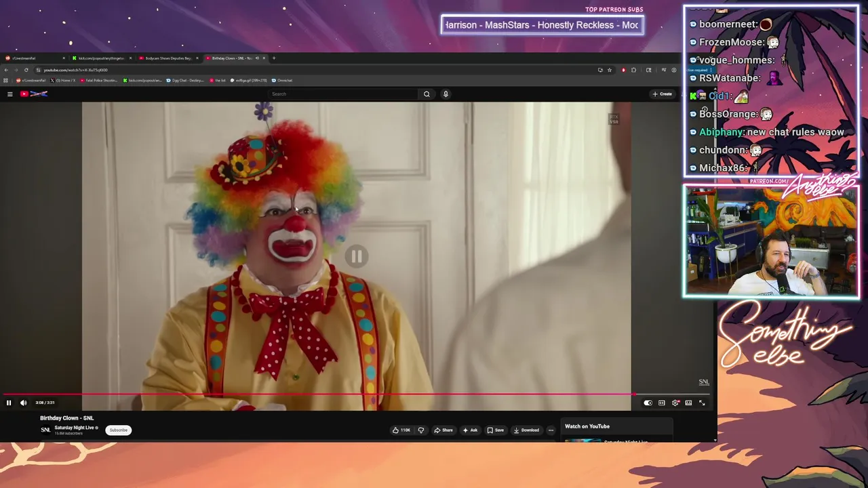Click the Ask button below the video

point(470,430)
